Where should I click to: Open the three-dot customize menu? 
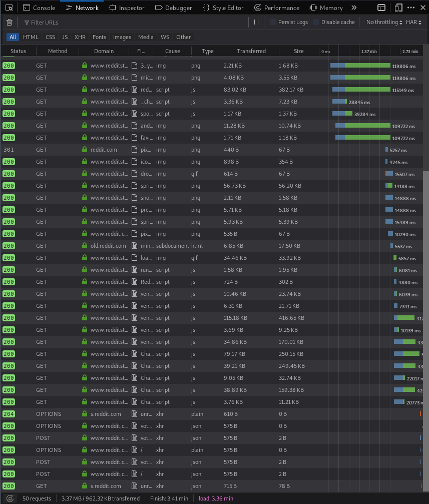tap(411, 8)
